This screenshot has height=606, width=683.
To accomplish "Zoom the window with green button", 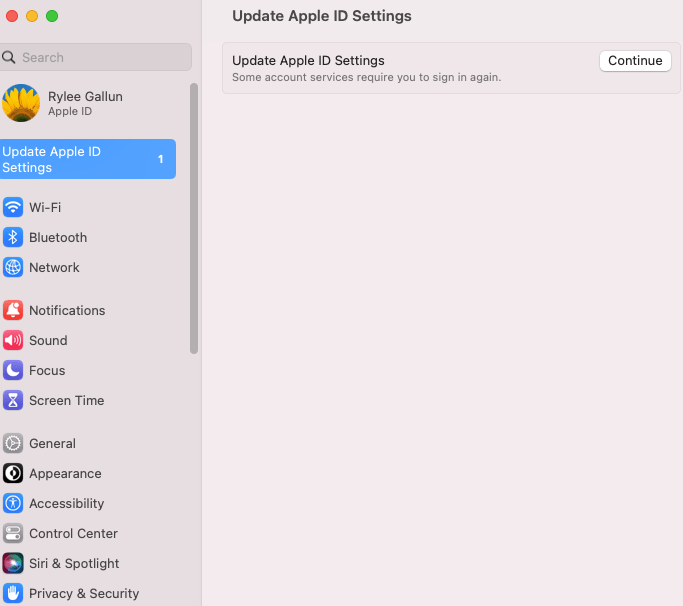I will click(x=52, y=16).
